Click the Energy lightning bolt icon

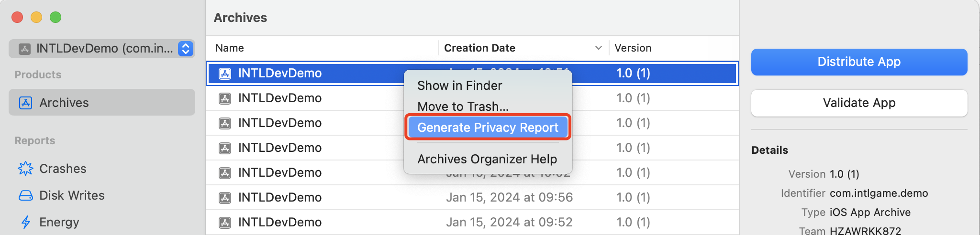(x=25, y=222)
